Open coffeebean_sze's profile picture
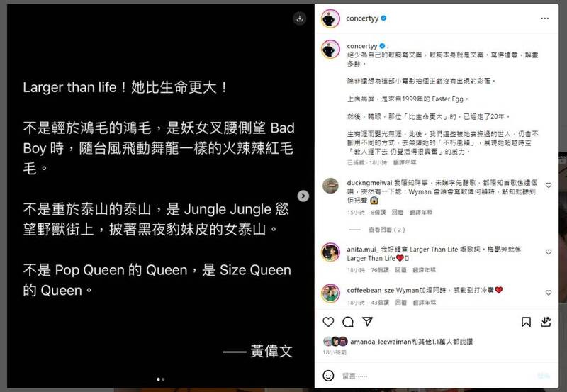 330,293
